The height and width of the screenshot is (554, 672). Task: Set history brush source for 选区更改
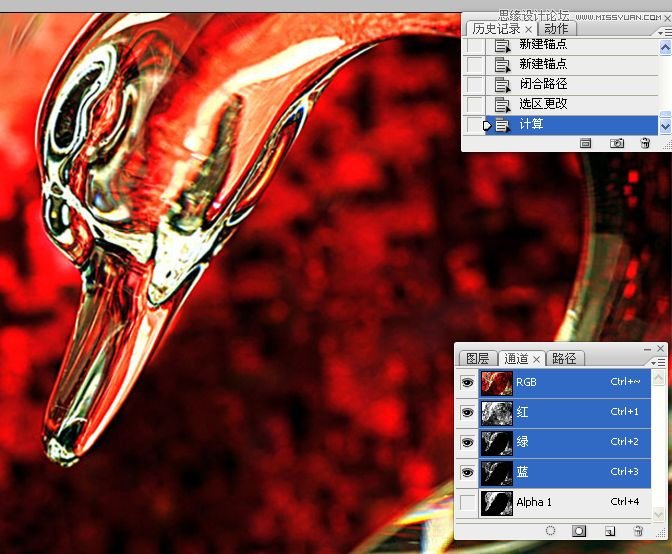(x=475, y=105)
